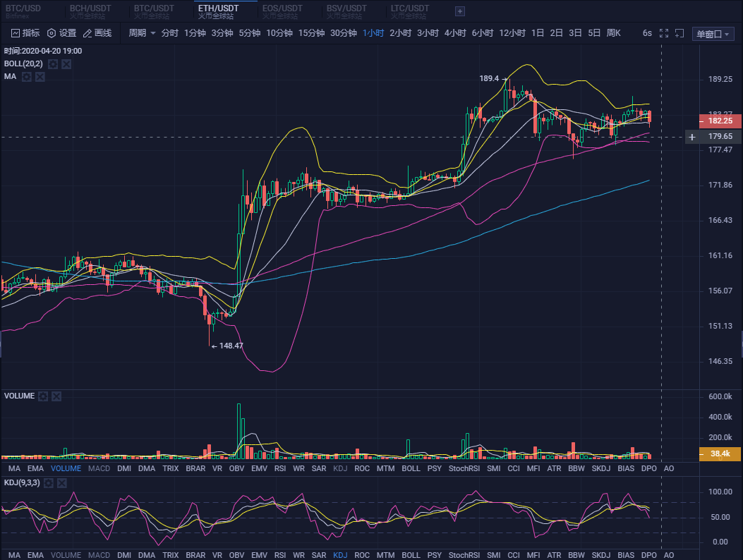
Task: Click the add-window icon next to fullscreen
Action: click(679, 32)
